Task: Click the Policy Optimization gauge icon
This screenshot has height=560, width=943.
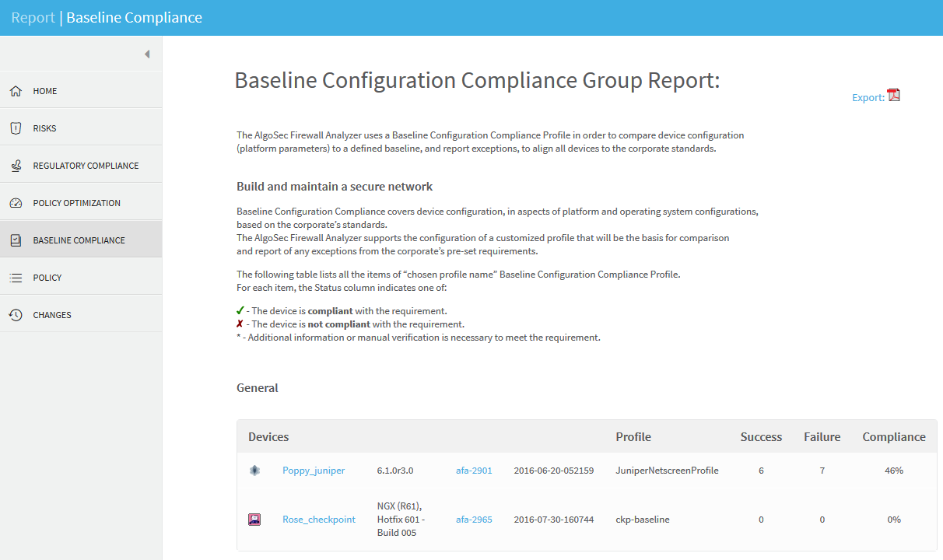Action: tap(16, 203)
